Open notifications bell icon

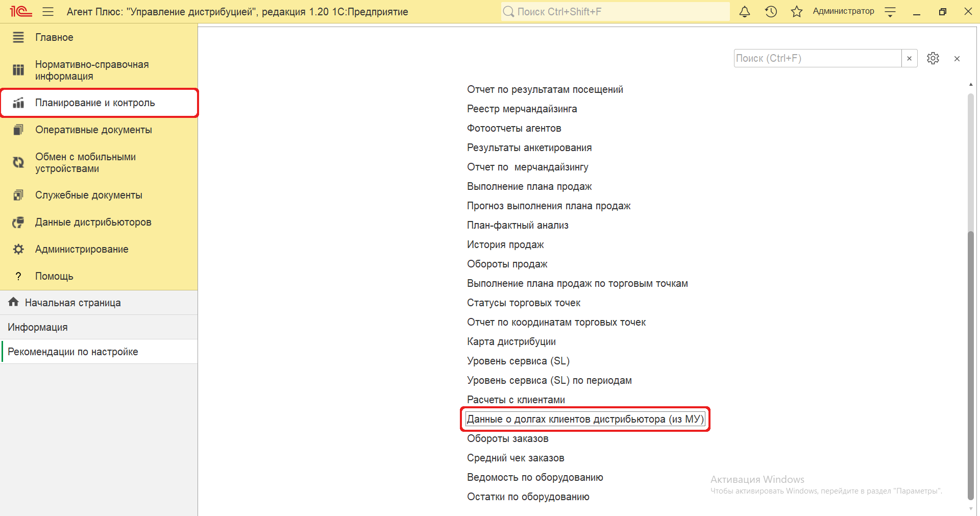tap(745, 11)
